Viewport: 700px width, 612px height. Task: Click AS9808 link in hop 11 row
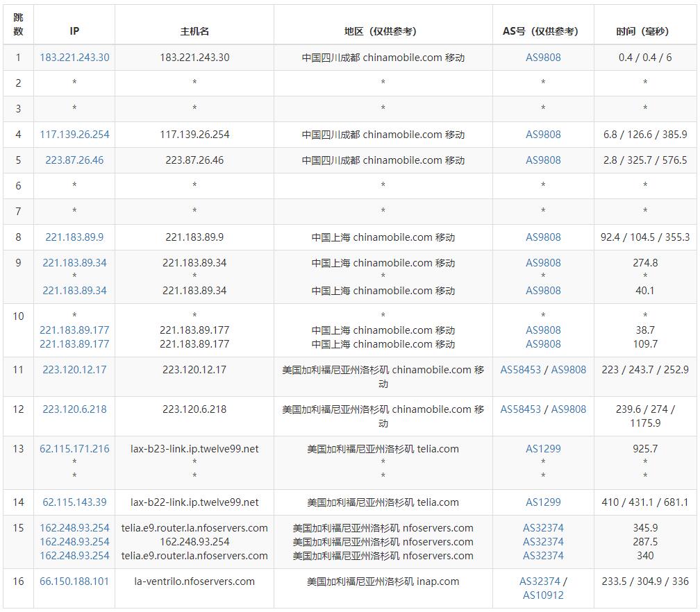[569, 370]
